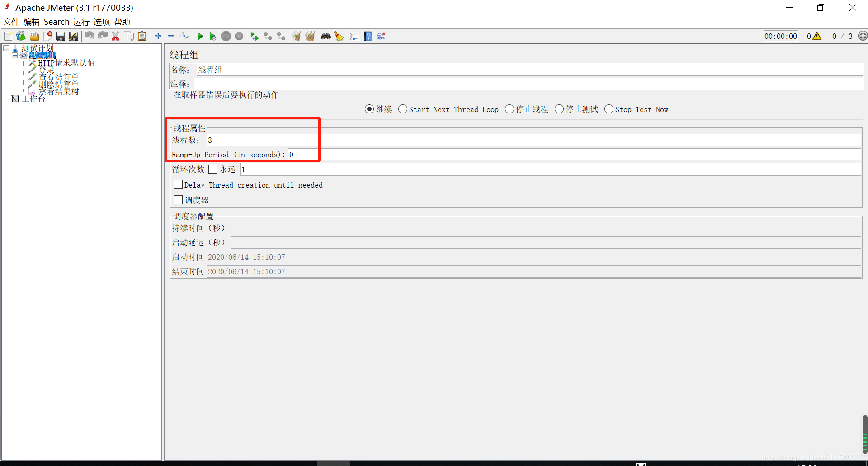Cut the selected element with scissors icon

(116, 36)
